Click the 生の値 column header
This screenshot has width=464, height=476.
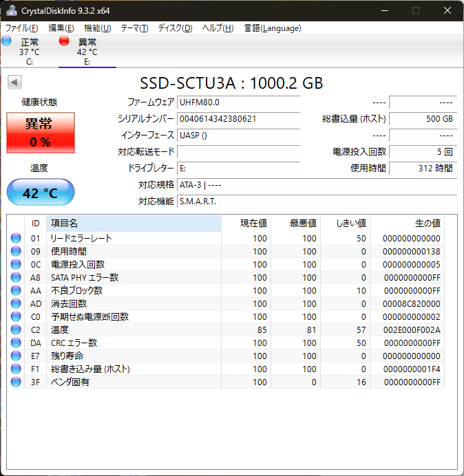pos(407,224)
